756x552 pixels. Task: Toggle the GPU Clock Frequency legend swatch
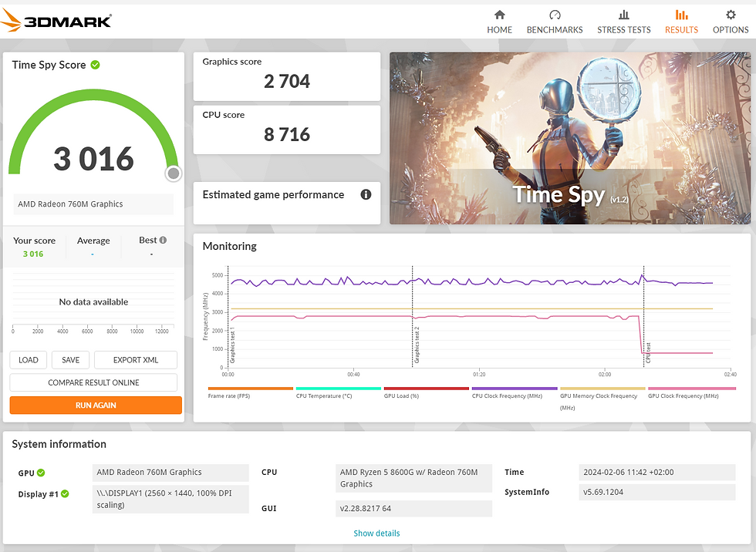tap(692, 389)
